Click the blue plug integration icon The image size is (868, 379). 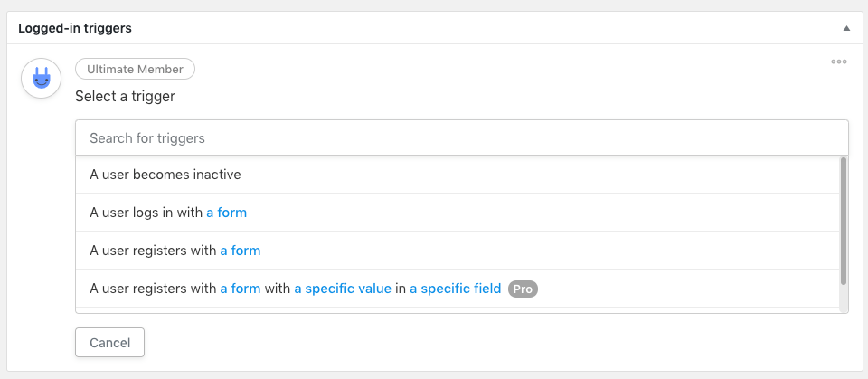tap(41, 78)
